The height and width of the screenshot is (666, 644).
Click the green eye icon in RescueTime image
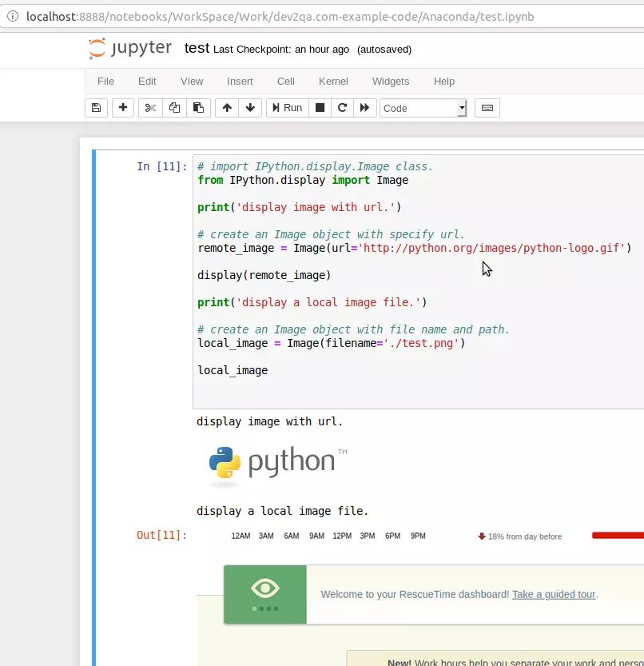(265, 588)
